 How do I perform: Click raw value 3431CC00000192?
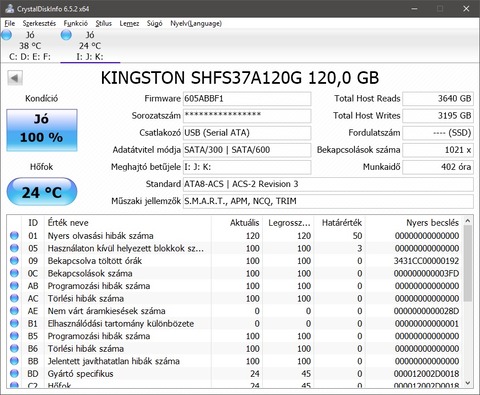click(x=426, y=261)
